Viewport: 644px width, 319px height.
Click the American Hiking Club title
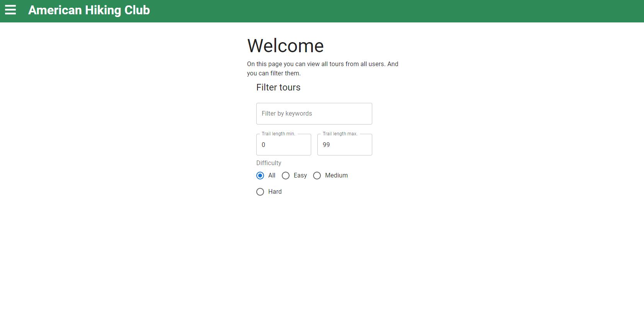(89, 10)
